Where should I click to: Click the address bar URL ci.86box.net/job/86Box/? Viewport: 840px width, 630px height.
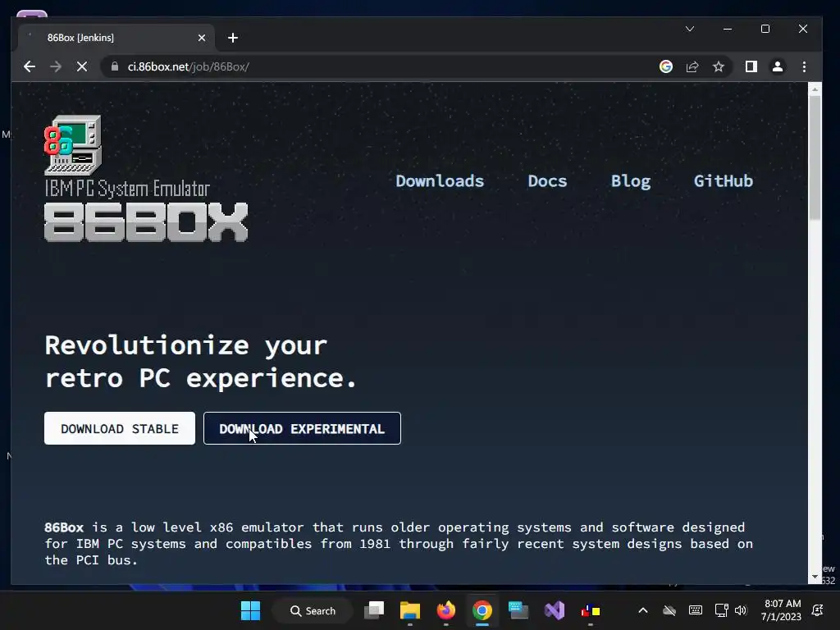(188, 66)
